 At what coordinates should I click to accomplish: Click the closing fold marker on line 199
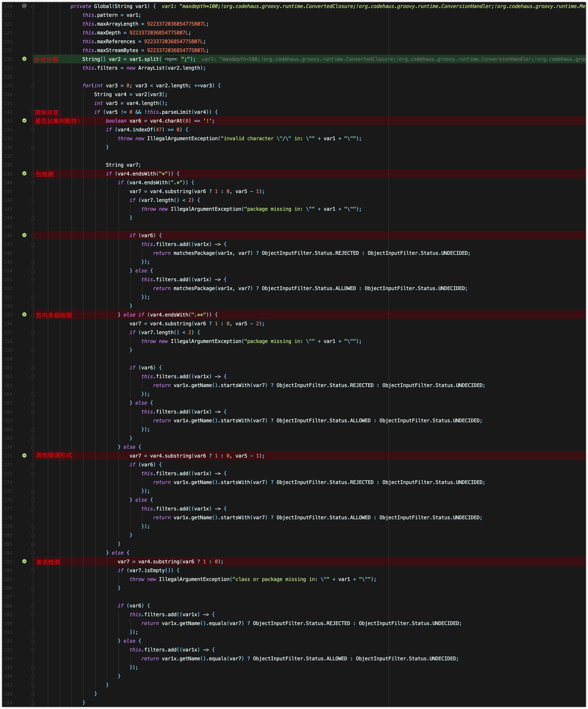(x=33, y=702)
